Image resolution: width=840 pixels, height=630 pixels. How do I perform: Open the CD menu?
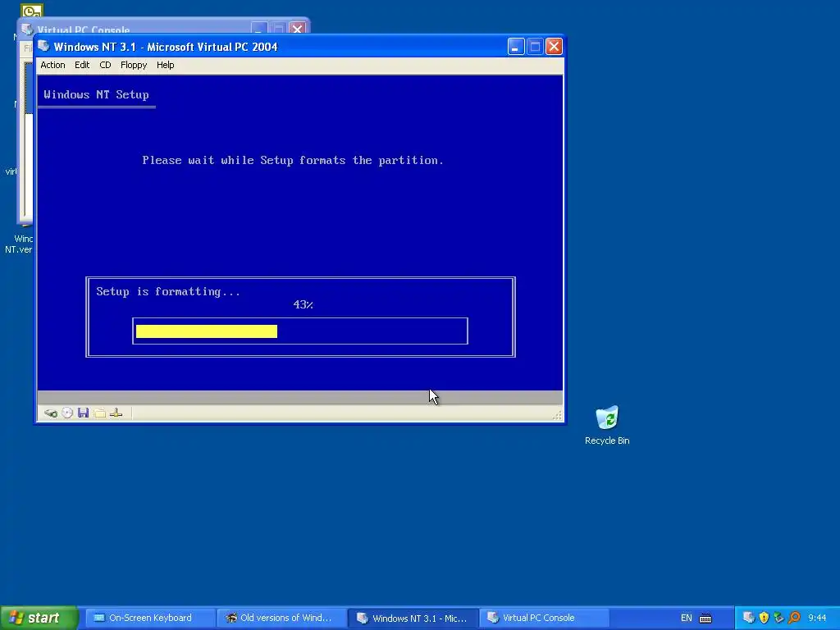105,65
